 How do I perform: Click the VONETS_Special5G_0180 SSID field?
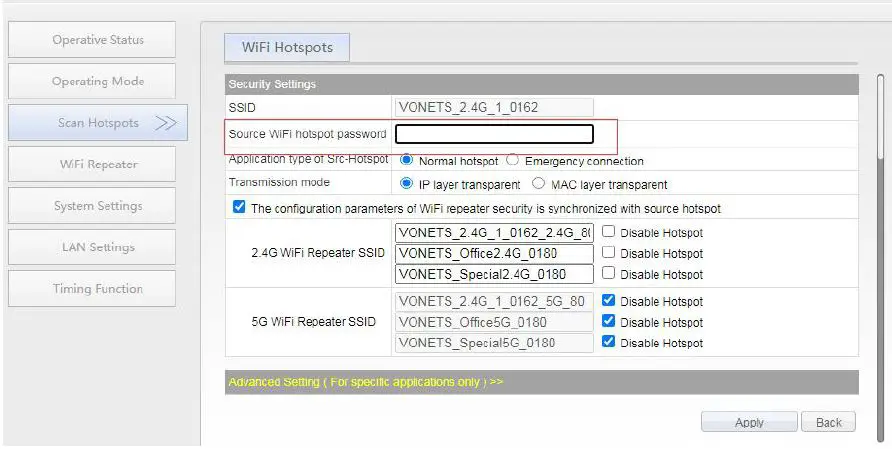tap(494, 343)
